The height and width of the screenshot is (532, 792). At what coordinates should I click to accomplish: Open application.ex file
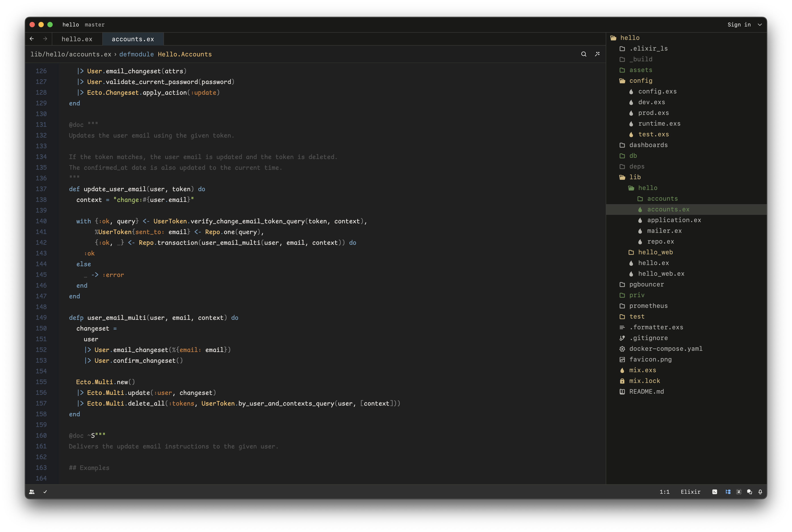tap(686, 220)
